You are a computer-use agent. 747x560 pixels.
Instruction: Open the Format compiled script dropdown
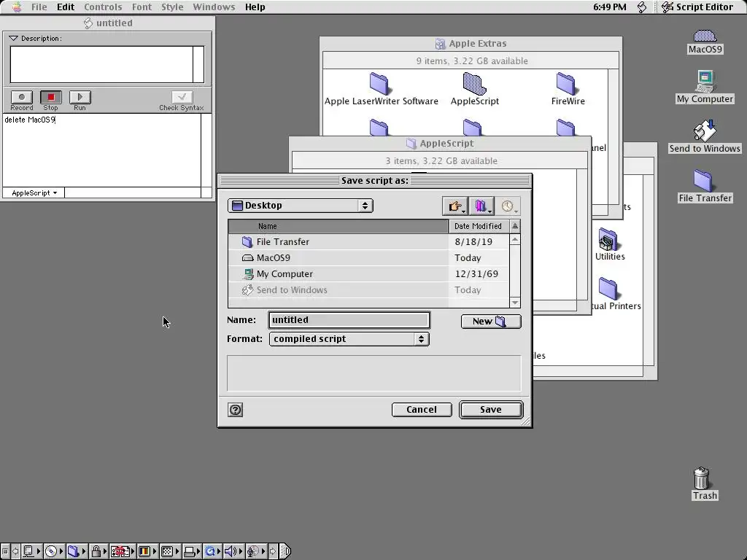(x=349, y=339)
